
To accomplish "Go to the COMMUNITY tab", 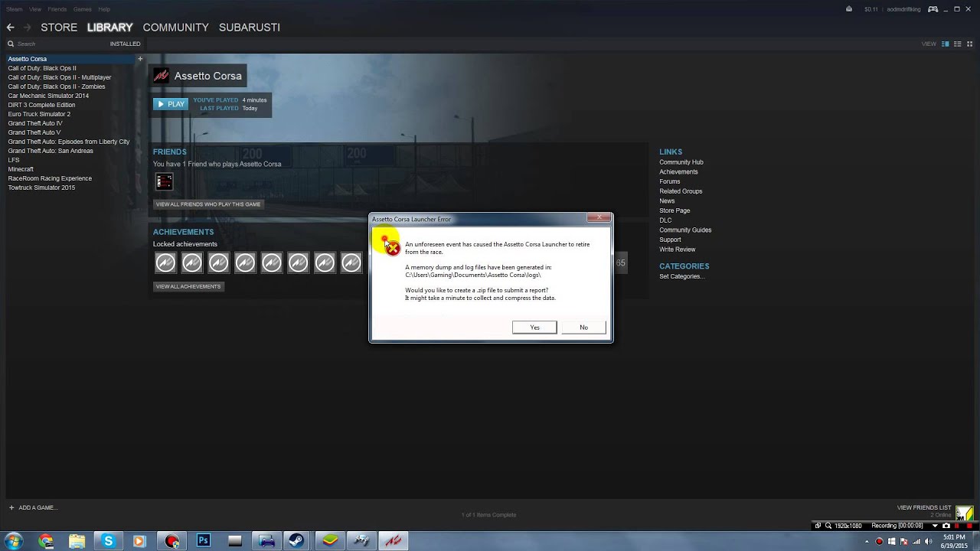I will click(x=175, y=28).
